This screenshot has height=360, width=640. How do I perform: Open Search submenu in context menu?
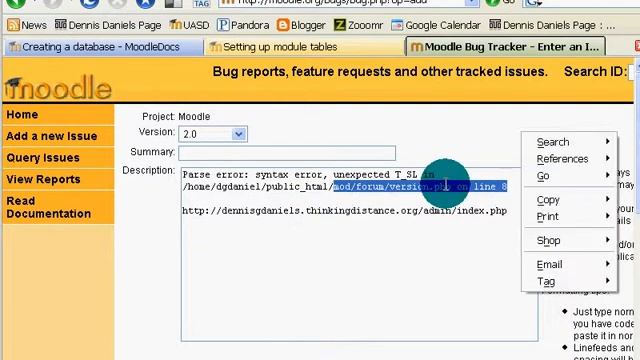[569, 142]
